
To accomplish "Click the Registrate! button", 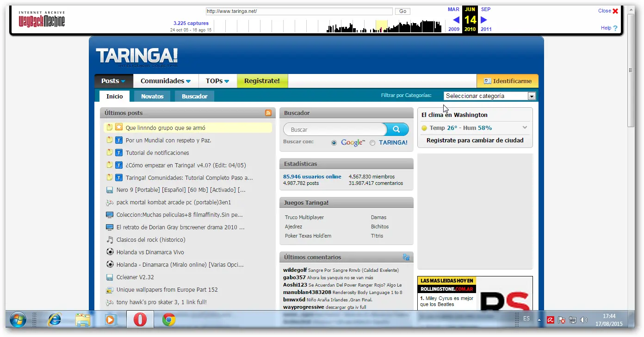I will [x=262, y=80].
